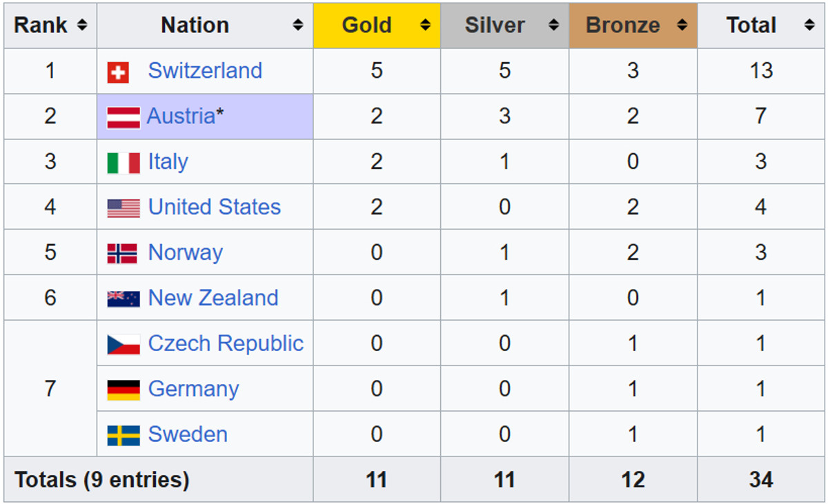This screenshot has height=504, width=828.
Task: Sort table by Nation column arrows
Action: click(x=298, y=26)
